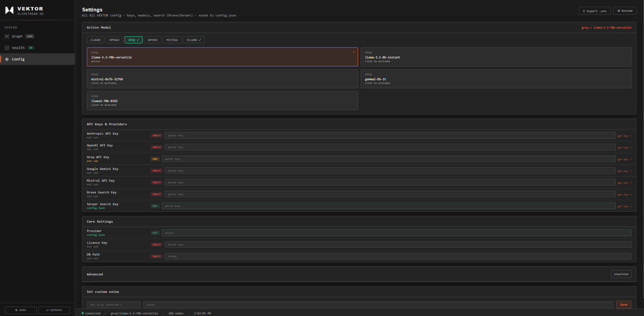Image resolution: width=644 pixels, height=316 pixels.
Task: Click the key input under Set custom value
Action: pos(113,305)
